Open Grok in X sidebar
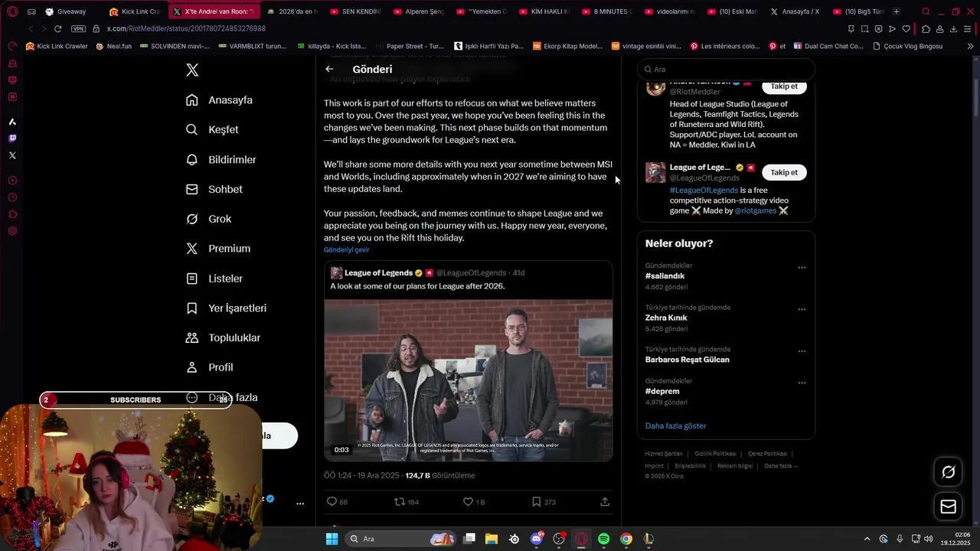The height and width of the screenshot is (551, 980). pyautogui.click(x=208, y=219)
